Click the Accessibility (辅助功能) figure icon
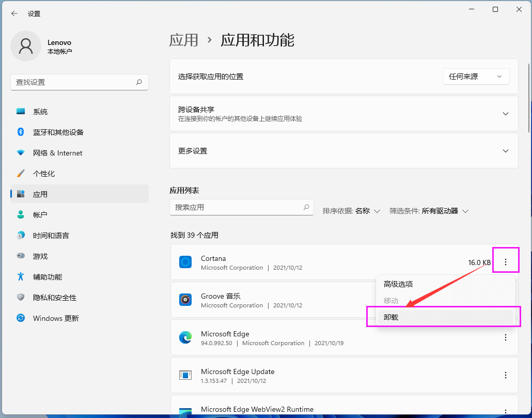This screenshot has height=418, width=532. 21,276
